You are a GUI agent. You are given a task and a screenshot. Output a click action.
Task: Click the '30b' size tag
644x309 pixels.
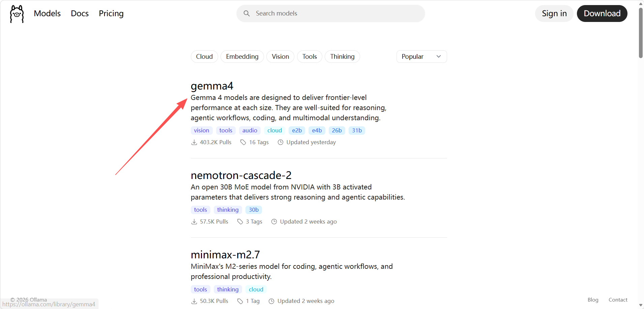point(254,210)
